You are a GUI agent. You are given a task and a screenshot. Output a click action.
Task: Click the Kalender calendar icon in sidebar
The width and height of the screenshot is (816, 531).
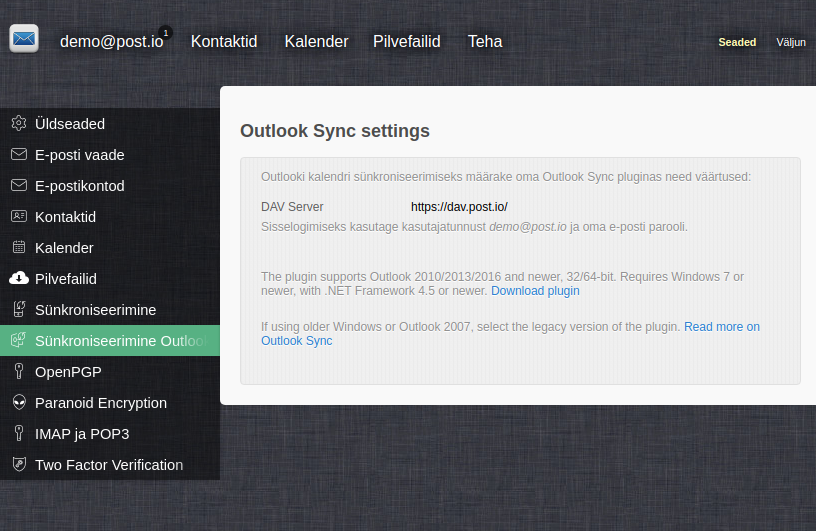pos(19,247)
